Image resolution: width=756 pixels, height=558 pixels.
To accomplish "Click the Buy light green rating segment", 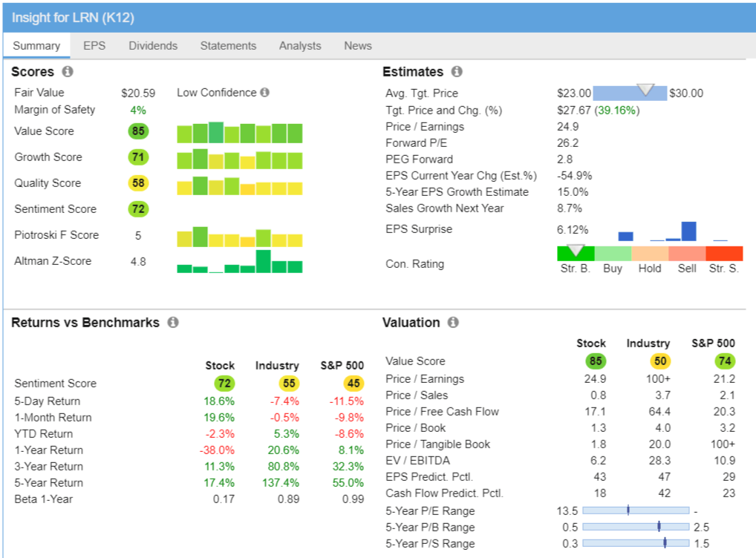I will [613, 254].
